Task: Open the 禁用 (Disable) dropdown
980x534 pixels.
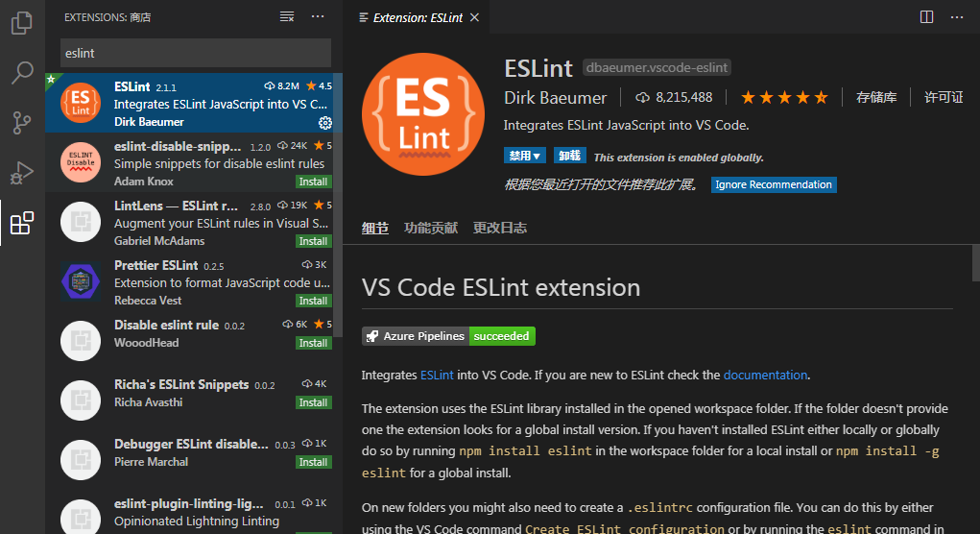Action: click(524, 155)
